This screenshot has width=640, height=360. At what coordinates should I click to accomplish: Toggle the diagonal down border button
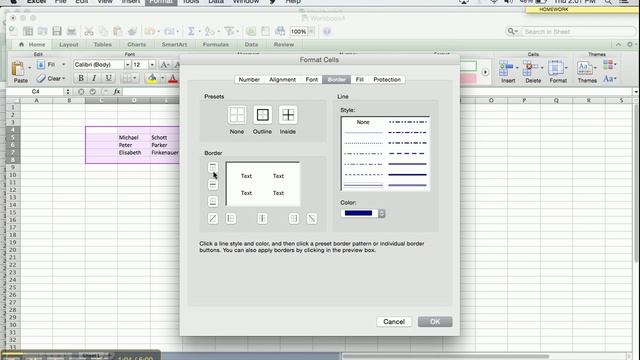point(311,218)
